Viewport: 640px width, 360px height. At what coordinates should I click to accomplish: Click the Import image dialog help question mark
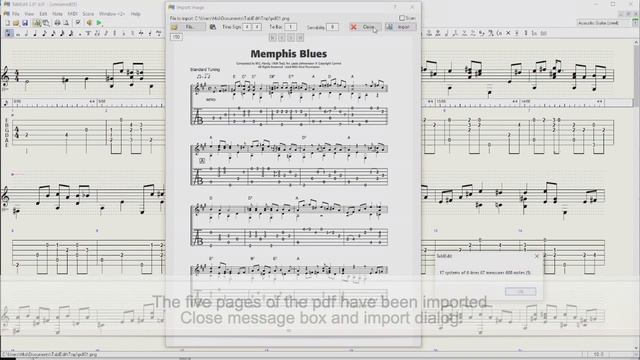(395, 7)
